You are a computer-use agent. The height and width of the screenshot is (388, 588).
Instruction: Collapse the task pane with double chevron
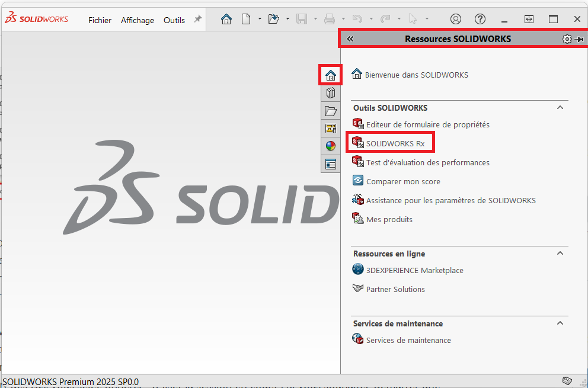(350, 39)
